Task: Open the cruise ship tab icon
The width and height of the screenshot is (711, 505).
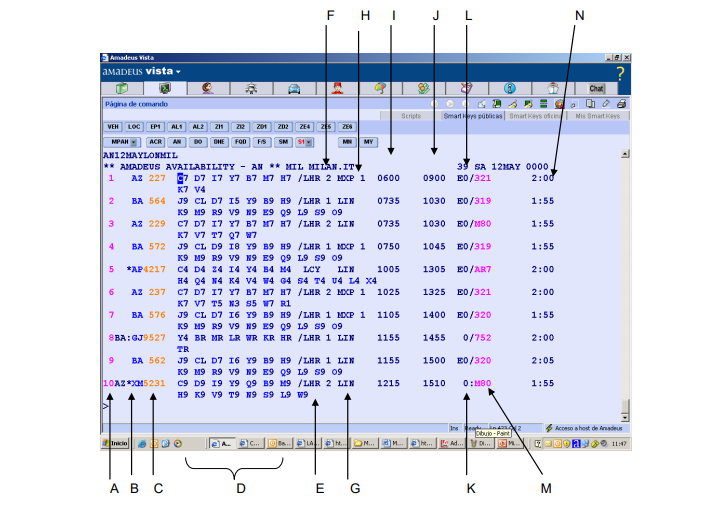Action: 553,88
